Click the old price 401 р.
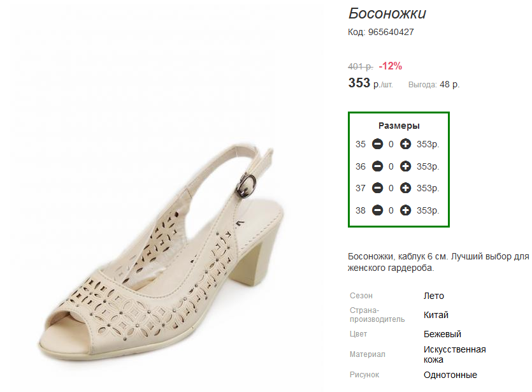The width and height of the screenshot is (532, 392). tap(360, 66)
